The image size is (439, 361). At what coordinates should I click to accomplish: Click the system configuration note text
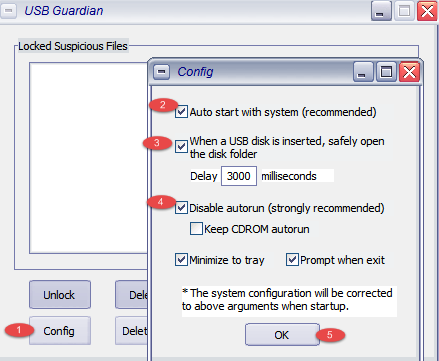pyautogui.click(x=287, y=299)
